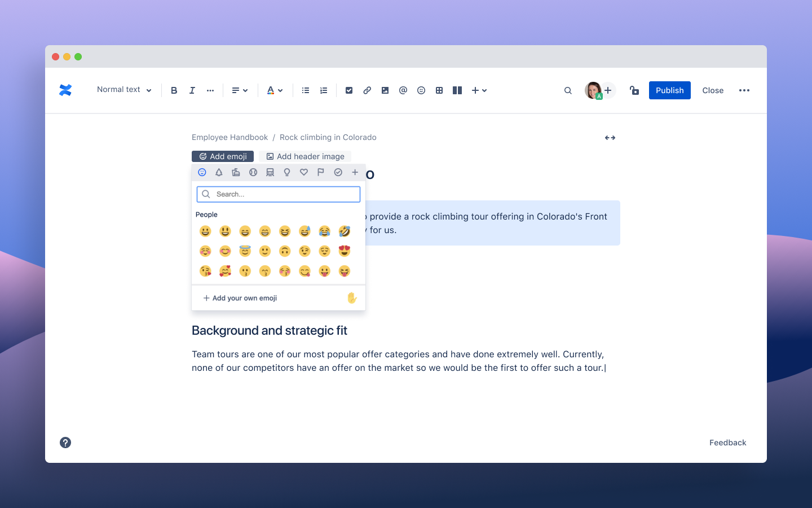Insert a column layout
Image resolution: width=812 pixels, height=508 pixels.
click(457, 90)
